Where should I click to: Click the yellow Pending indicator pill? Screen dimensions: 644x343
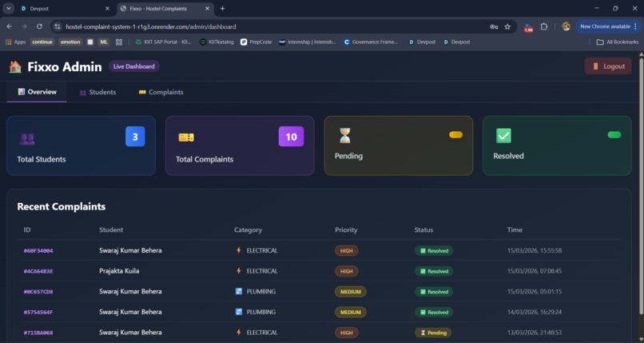(456, 135)
